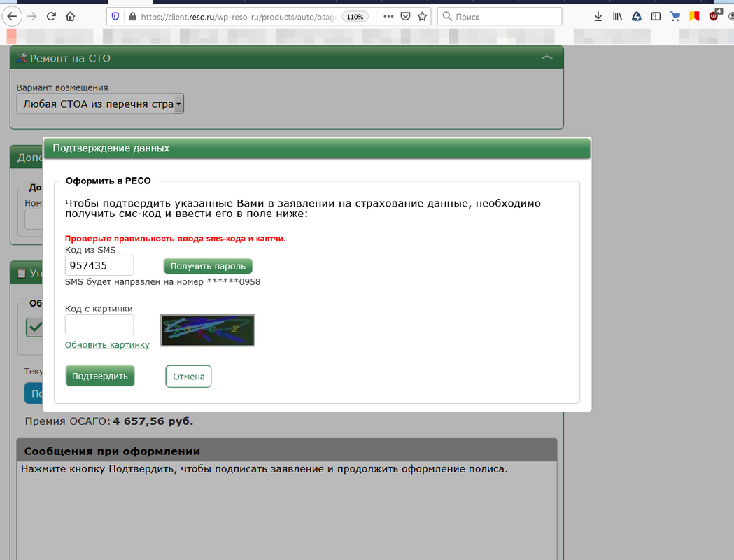Click the Сообщения при оформлении header
Viewport: 734px width, 560px height.
pyautogui.click(x=287, y=450)
